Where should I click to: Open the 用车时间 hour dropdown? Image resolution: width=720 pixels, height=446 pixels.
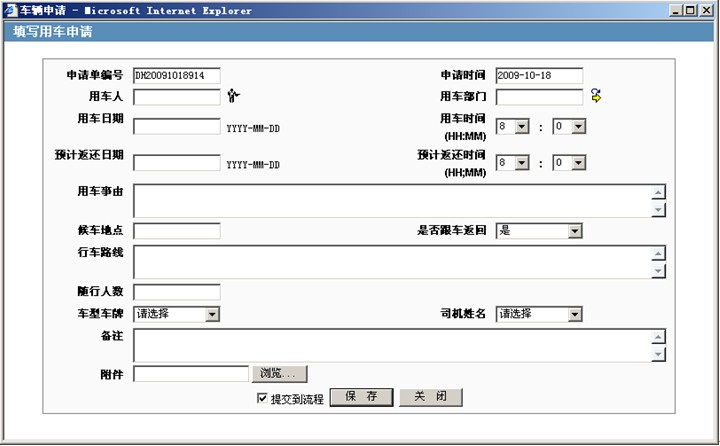[512, 127]
